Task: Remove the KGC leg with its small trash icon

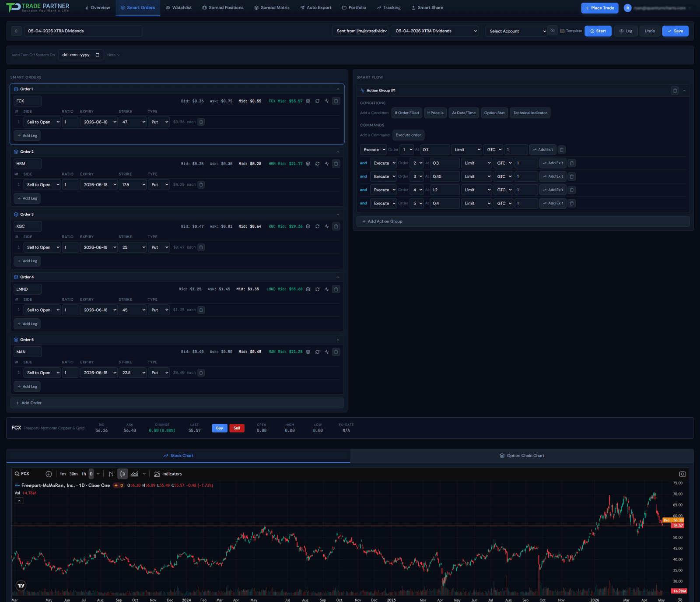Action: point(201,247)
